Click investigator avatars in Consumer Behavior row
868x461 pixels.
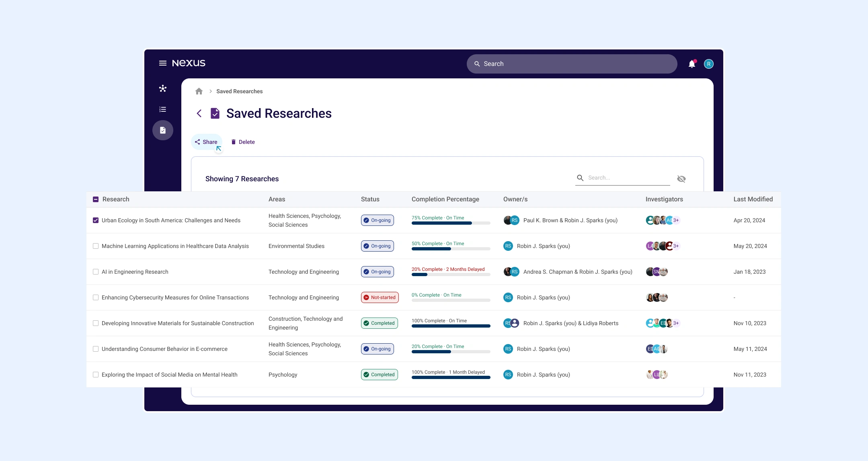pyautogui.click(x=657, y=349)
